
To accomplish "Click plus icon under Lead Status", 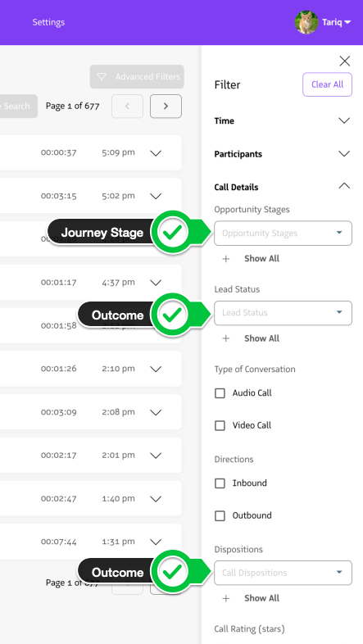I will 226,338.
